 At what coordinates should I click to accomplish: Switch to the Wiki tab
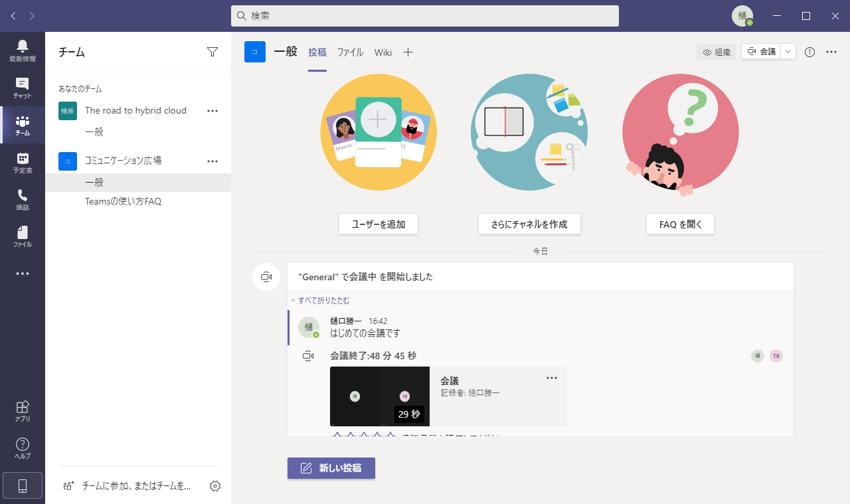click(x=383, y=52)
